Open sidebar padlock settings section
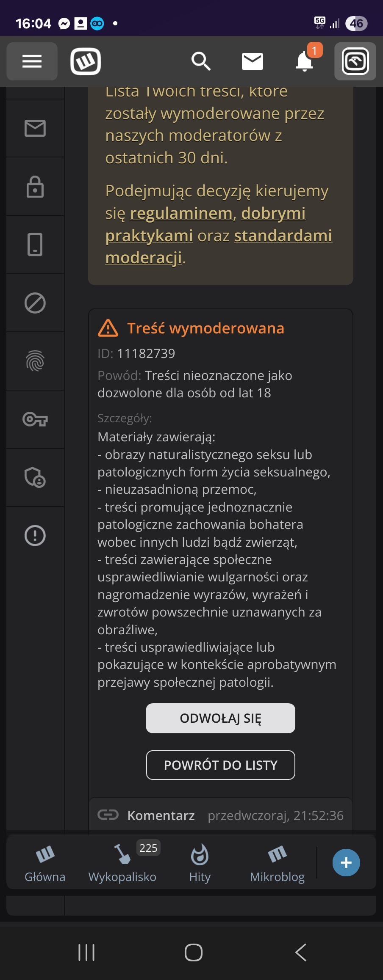The height and width of the screenshot is (980, 383). pos(35,187)
